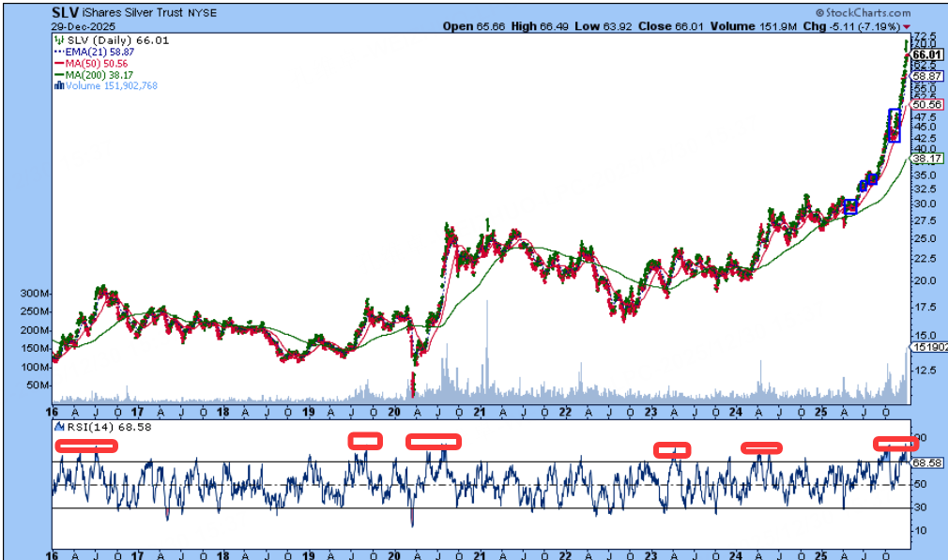Click the 300M volume axis label
Image resolution: width=948 pixels, height=560 pixels.
35,294
